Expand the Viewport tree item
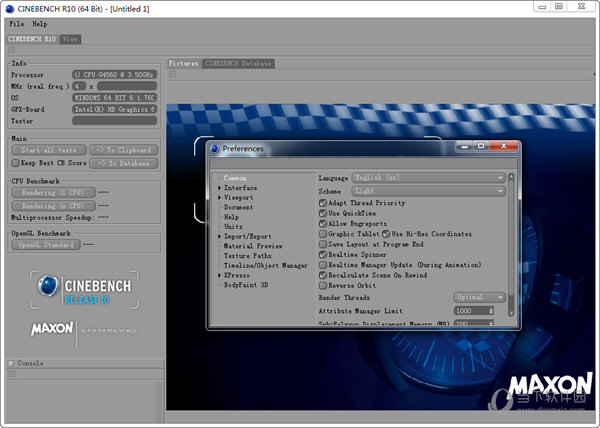The image size is (600, 428). pos(220,198)
